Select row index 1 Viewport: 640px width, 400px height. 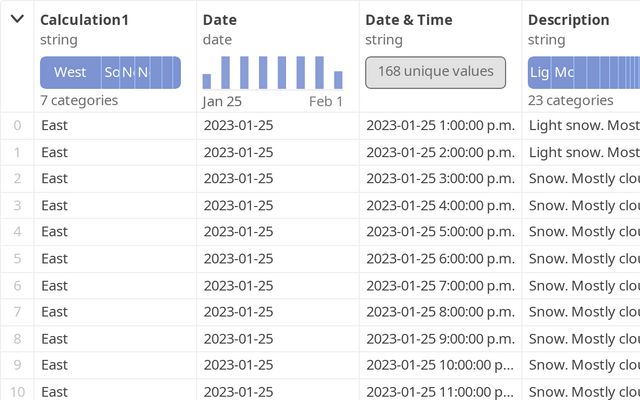coord(17,153)
